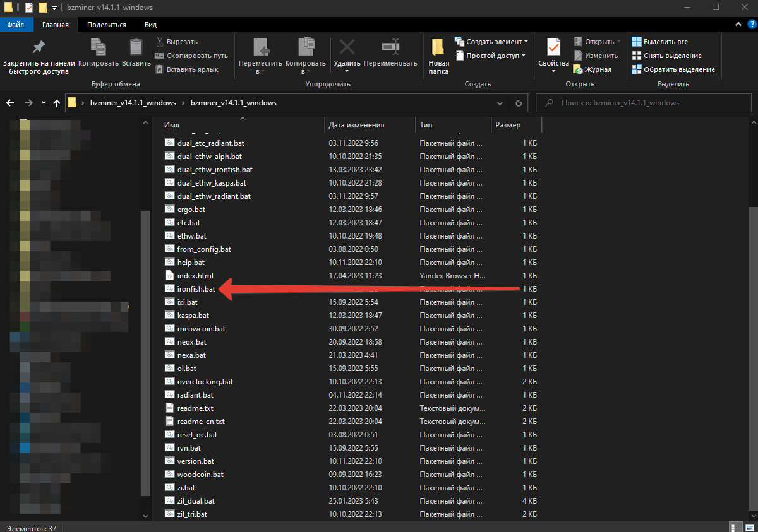The image size is (758, 532).
Task: Open recent locations chevron in navigation
Action: click(44, 103)
